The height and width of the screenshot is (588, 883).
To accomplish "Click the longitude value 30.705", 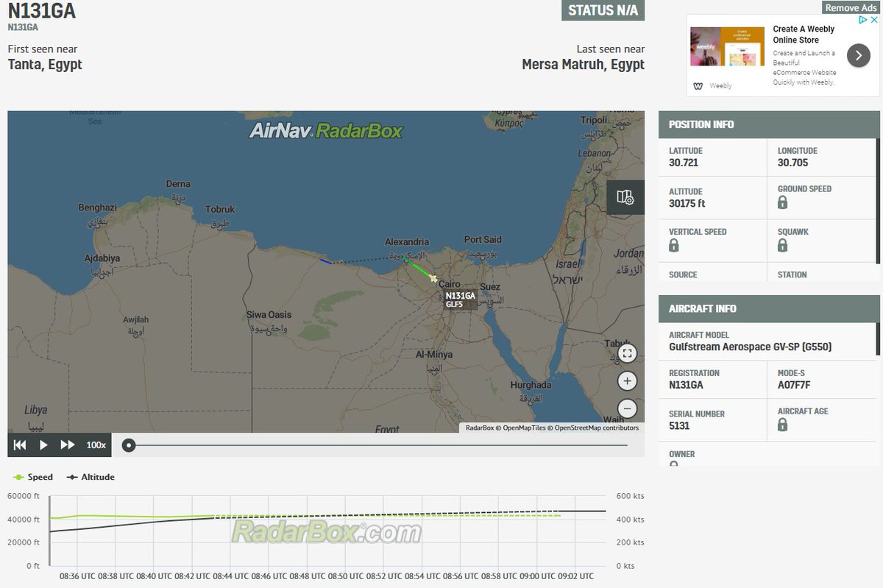I will (x=793, y=163).
